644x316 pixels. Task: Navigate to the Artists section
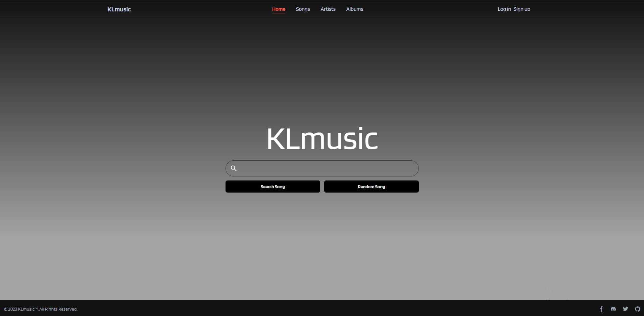[328, 9]
